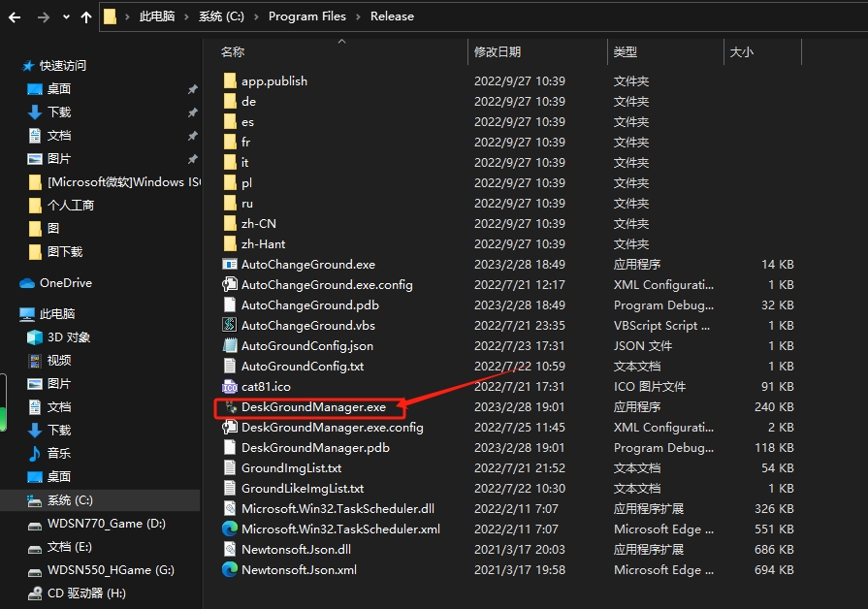
Task: Expand chevron after Program Files in address bar
Action: coord(358,16)
